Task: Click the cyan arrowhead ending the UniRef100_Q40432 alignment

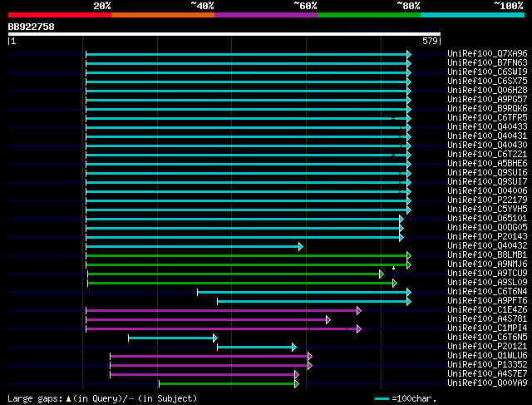Action: (301, 246)
